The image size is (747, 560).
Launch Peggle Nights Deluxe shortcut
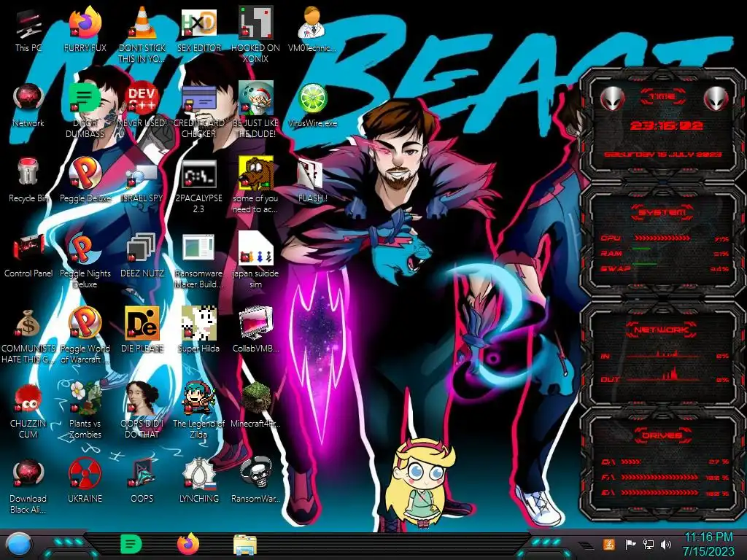pyautogui.click(x=85, y=259)
